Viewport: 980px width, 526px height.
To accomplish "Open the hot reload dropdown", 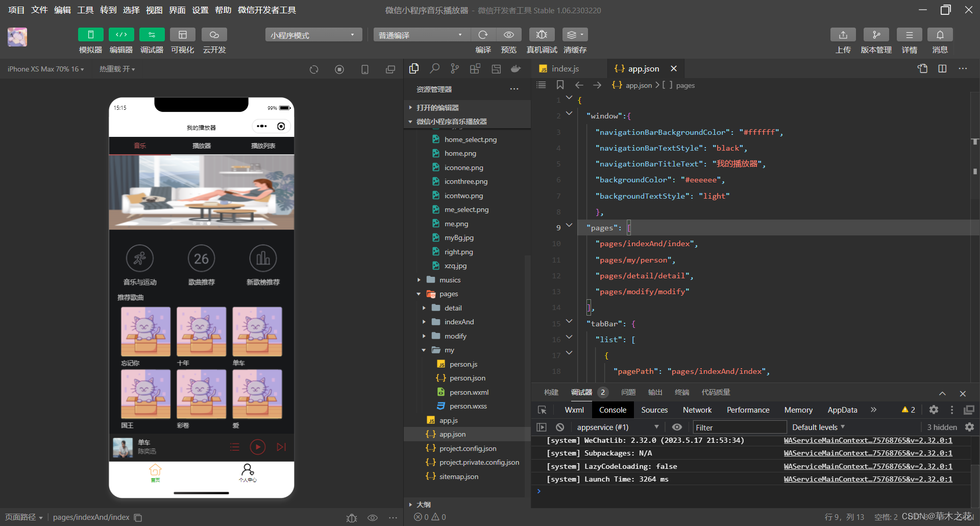I will (117, 69).
